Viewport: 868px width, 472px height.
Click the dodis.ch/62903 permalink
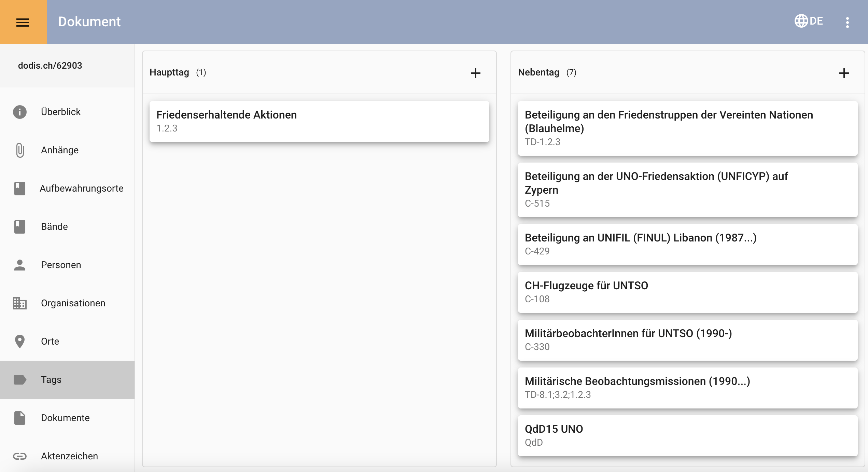pos(50,66)
